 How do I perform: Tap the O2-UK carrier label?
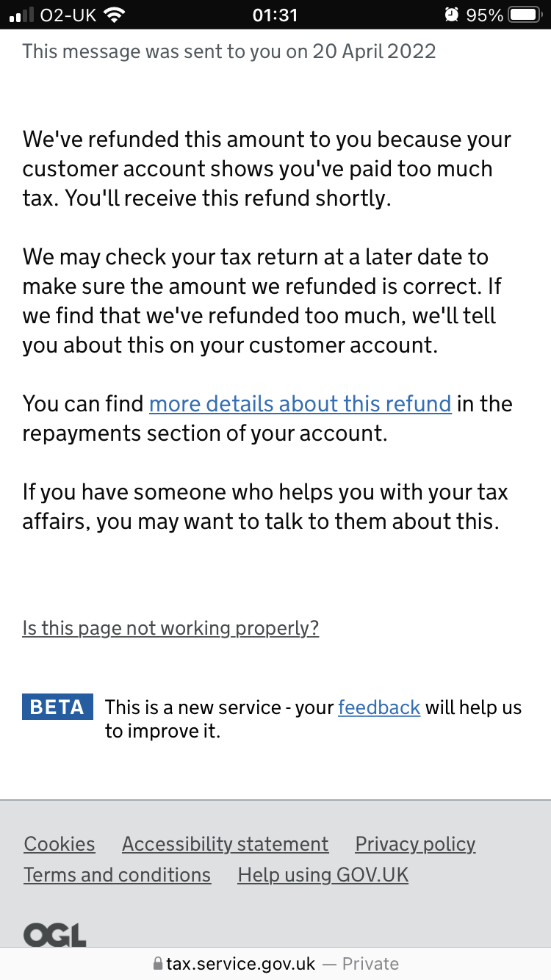69,15
